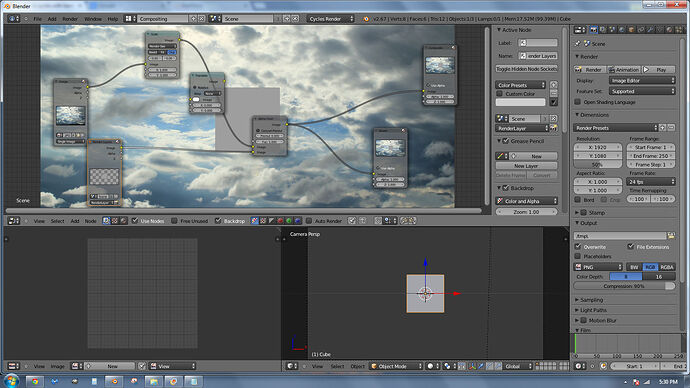Viewport: 690px width, 388px height.
Task: Open the Window menu
Action: 92,19
